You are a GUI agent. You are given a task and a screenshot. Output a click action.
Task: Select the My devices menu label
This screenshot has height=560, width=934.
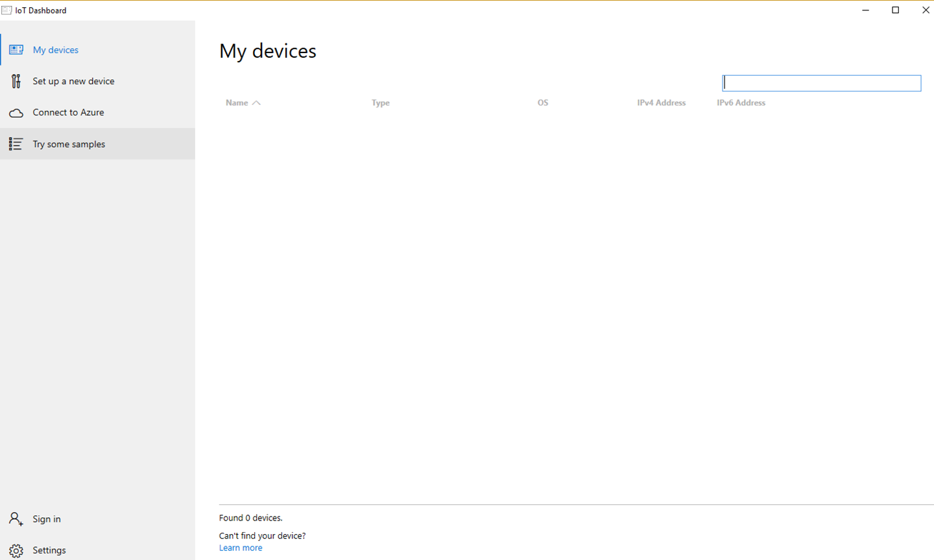pyautogui.click(x=56, y=50)
